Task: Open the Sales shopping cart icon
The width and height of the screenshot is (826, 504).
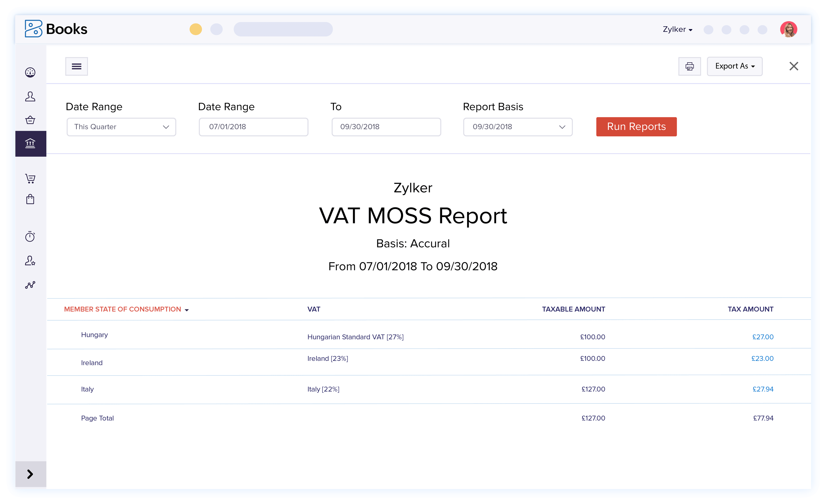Action: [x=30, y=178]
